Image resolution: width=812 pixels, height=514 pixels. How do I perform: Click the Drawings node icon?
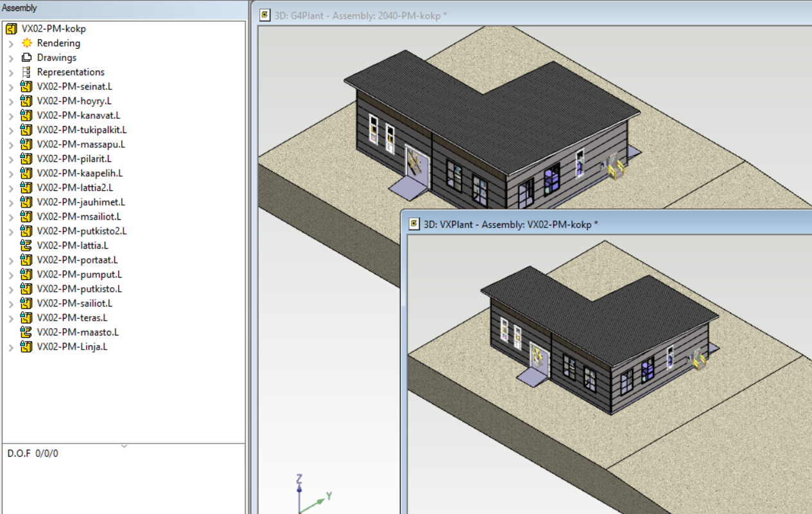click(26, 58)
